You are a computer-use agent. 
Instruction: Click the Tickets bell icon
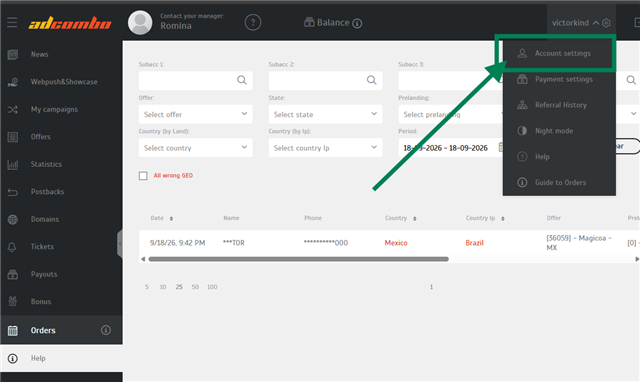[x=12, y=247]
